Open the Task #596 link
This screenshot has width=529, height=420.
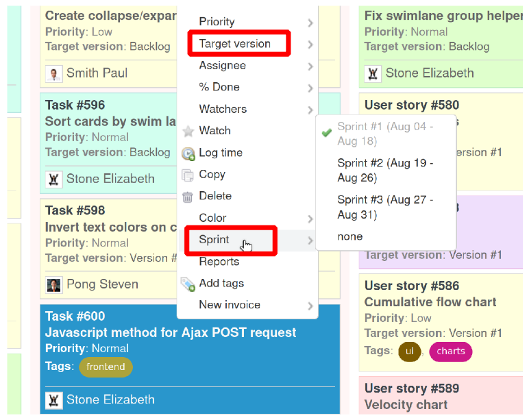(75, 105)
